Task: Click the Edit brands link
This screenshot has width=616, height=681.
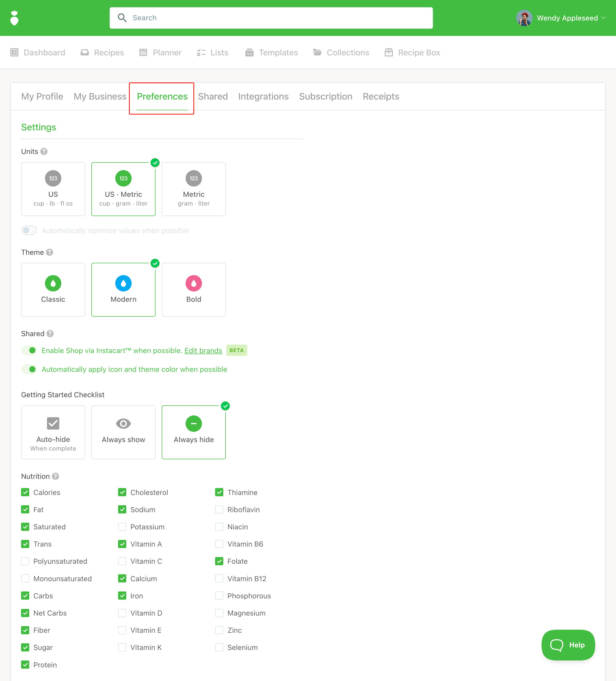Action: [203, 351]
